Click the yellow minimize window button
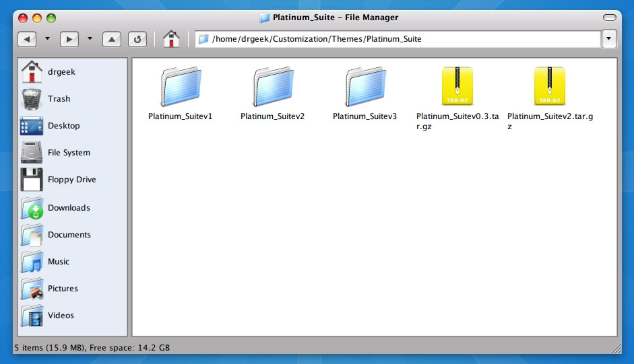The width and height of the screenshot is (634, 364). pos(37,18)
